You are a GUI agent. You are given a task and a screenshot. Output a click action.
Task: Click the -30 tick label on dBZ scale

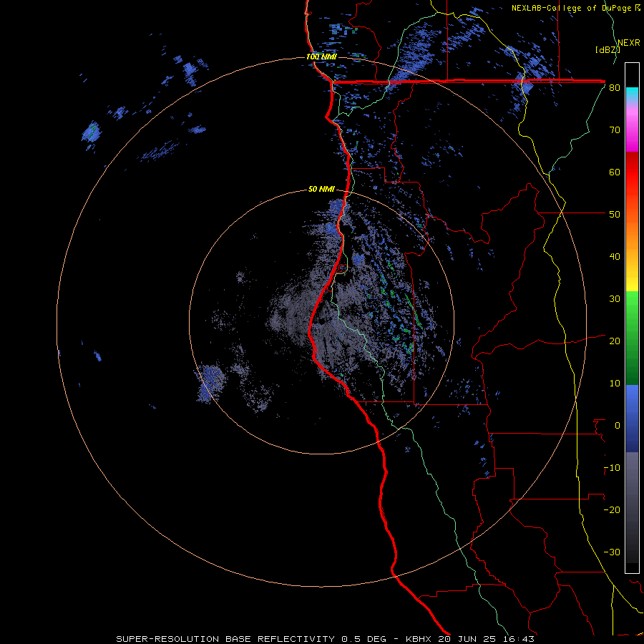tap(612, 552)
